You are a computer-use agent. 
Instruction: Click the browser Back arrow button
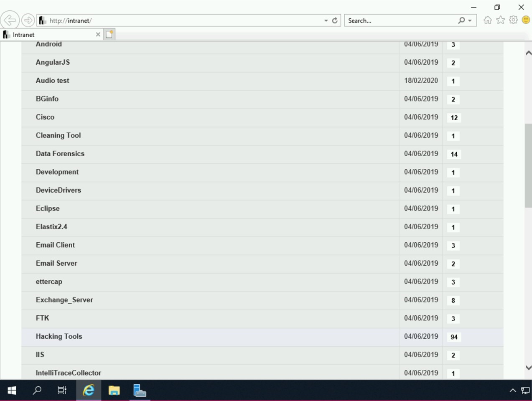tap(10, 20)
